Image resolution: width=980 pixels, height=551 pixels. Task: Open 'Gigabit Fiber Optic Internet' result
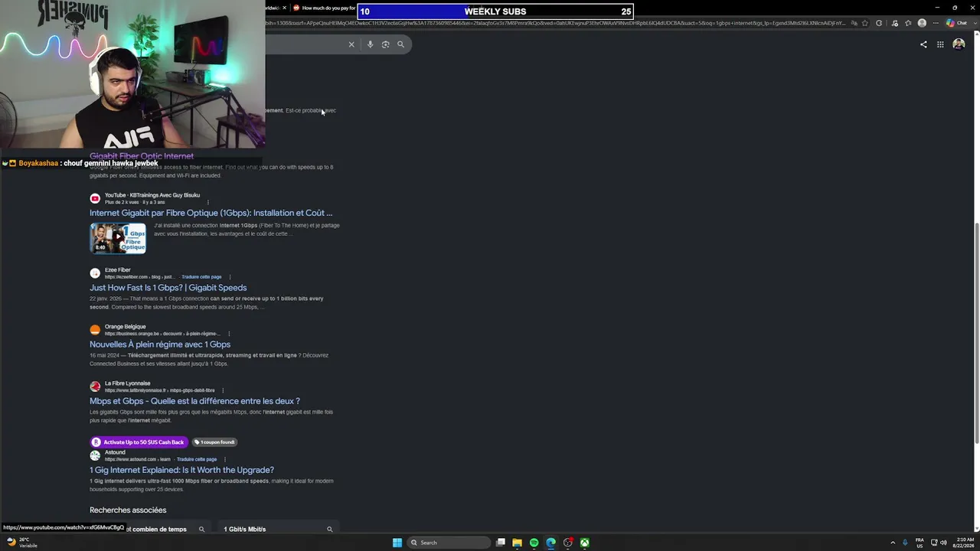click(x=142, y=156)
